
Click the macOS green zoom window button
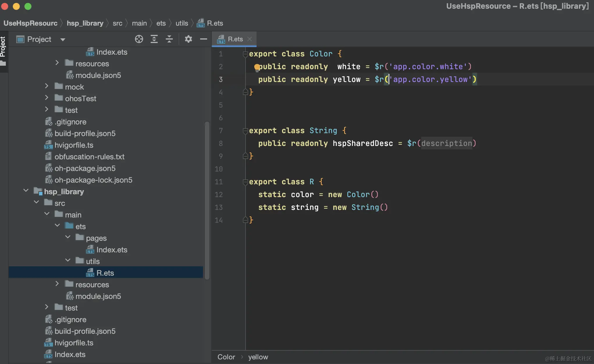tap(28, 6)
